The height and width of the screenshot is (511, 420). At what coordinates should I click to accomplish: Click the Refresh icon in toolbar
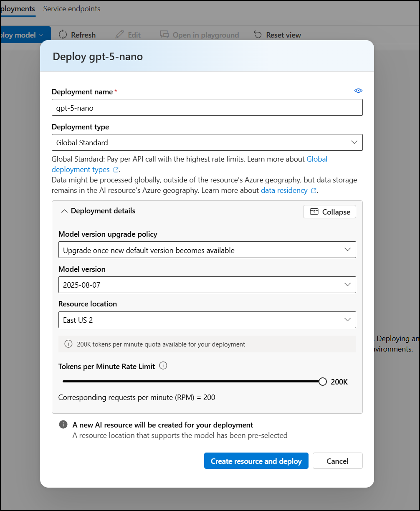coord(63,35)
